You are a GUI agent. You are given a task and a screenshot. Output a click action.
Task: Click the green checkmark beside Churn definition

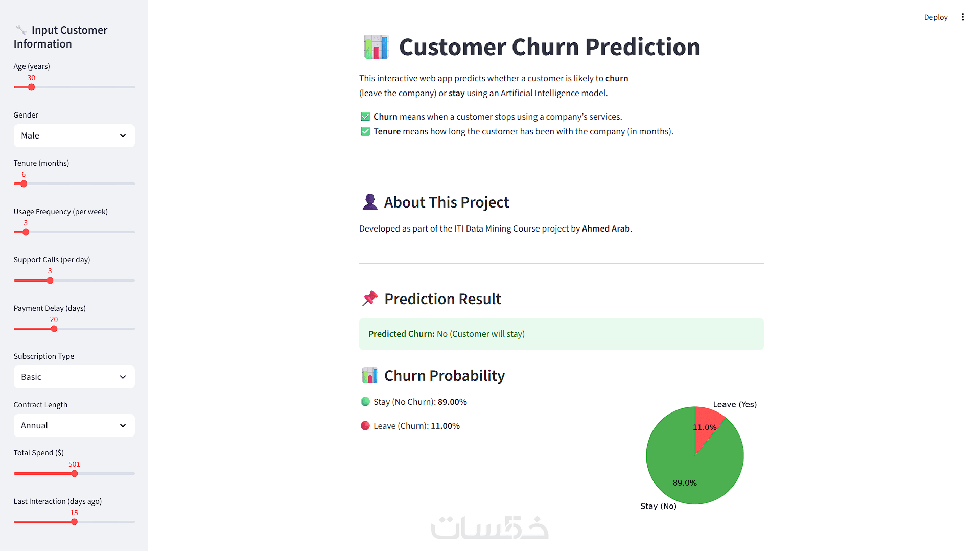(365, 117)
